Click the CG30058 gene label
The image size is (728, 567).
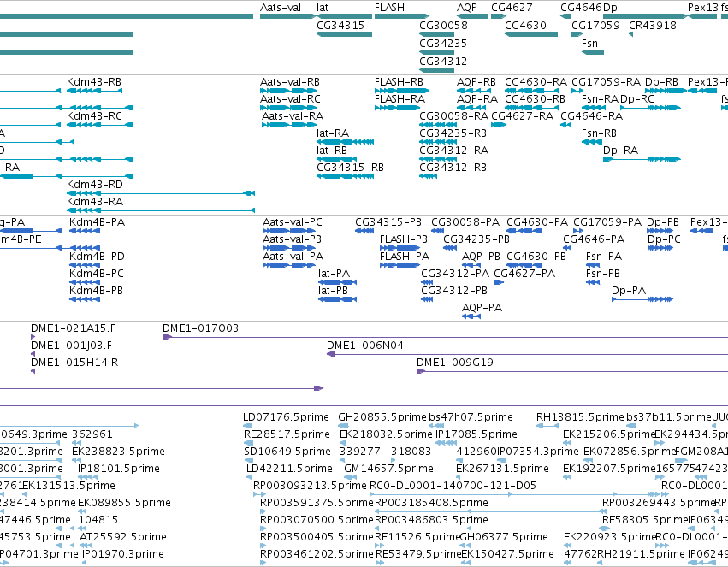[x=443, y=25]
